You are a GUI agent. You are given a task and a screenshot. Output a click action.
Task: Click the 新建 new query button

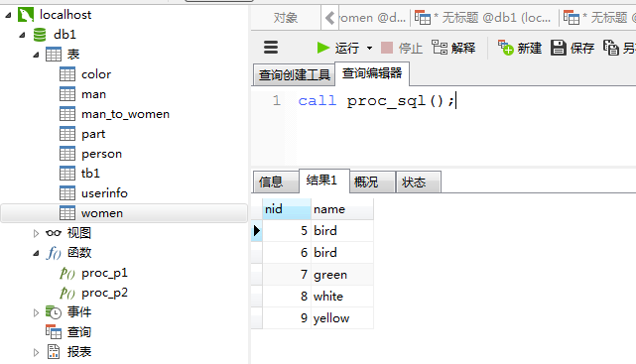tap(520, 49)
